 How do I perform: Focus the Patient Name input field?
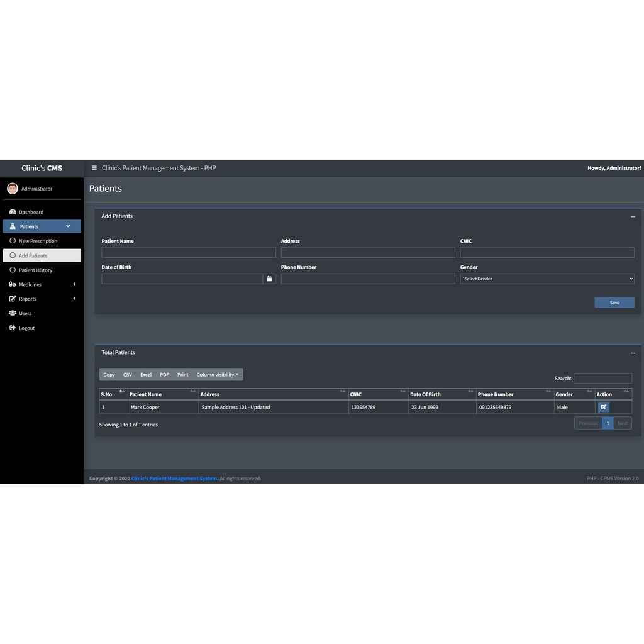(189, 253)
